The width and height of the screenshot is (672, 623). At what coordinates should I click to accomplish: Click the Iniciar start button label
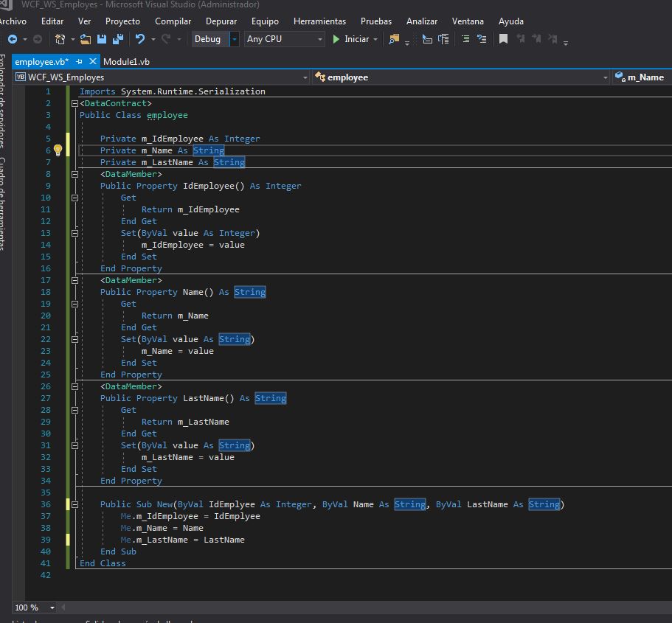[356, 39]
